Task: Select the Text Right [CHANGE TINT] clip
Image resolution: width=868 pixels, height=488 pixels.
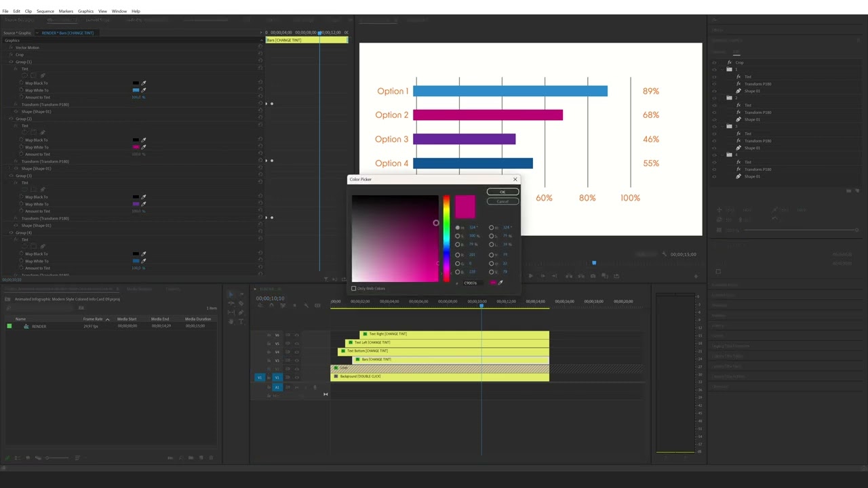Action: pyautogui.click(x=455, y=334)
